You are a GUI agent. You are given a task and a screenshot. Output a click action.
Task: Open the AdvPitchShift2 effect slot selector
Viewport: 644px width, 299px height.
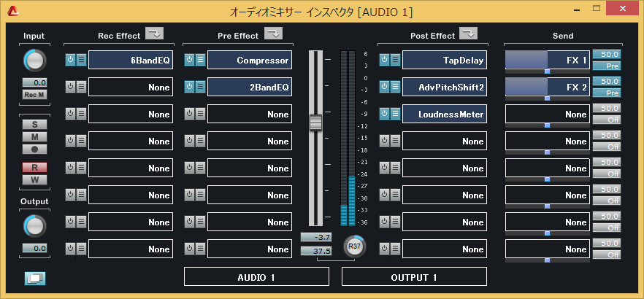(445, 87)
